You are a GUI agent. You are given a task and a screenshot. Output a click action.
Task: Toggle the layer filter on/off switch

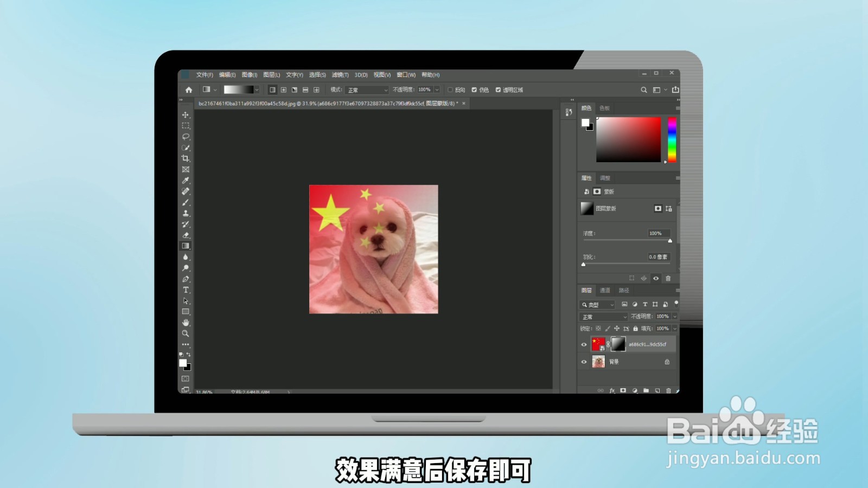coord(676,303)
